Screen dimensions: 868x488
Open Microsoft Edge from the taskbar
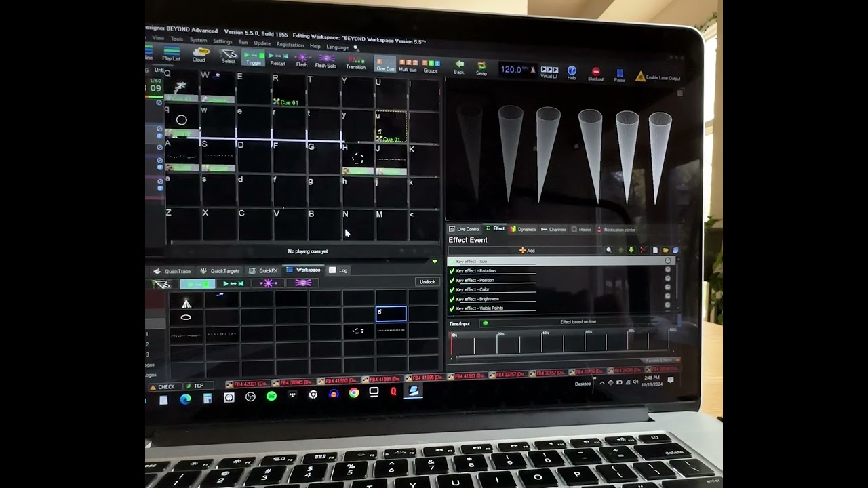pyautogui.click(x=186, y=399)
